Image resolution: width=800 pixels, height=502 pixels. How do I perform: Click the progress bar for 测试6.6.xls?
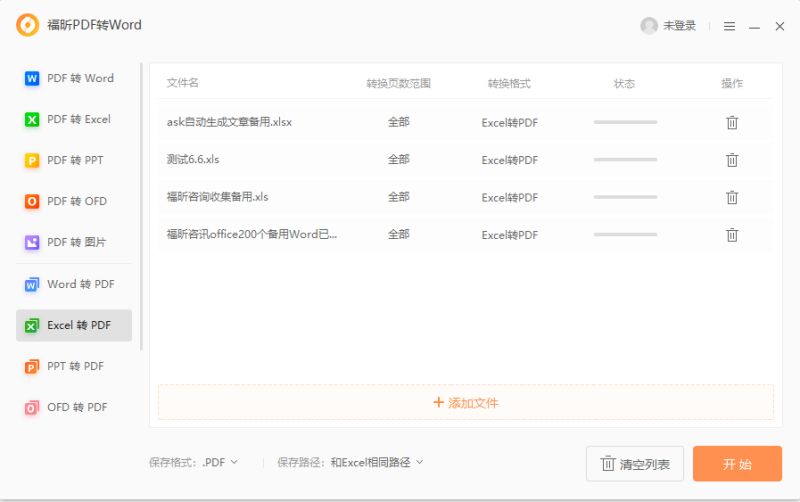(x=625, y=160)
